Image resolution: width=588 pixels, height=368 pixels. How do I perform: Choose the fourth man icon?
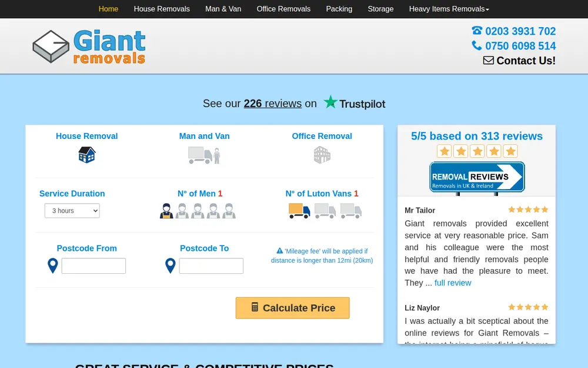coord(213,211)
